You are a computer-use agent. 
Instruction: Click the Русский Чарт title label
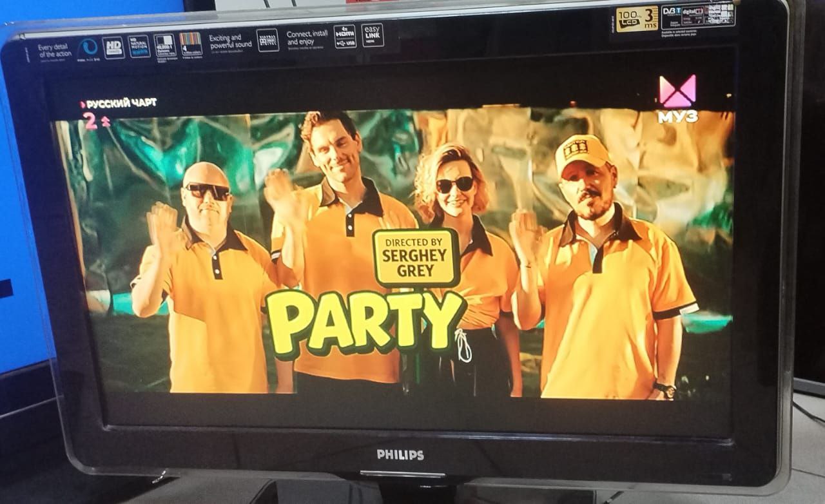(121, 103)
